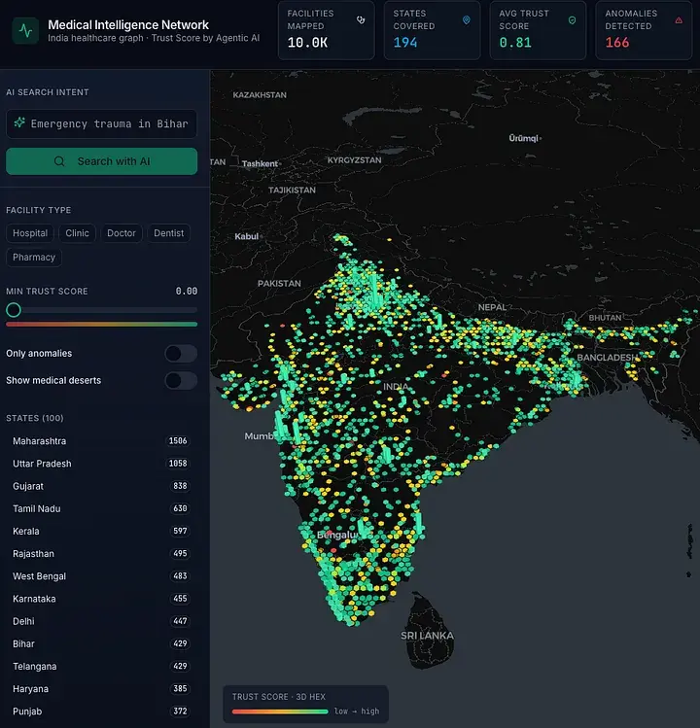Select the Hospital facility type chip

(30, 233)
